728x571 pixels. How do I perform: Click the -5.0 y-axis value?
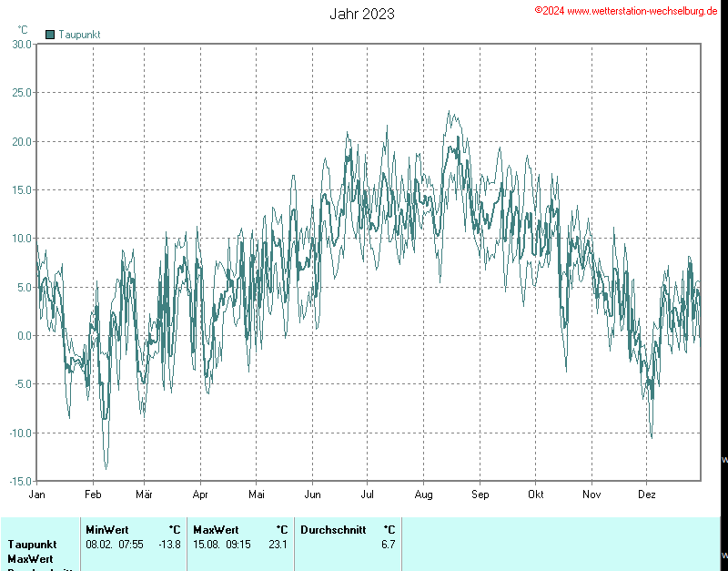coord(23,384)
